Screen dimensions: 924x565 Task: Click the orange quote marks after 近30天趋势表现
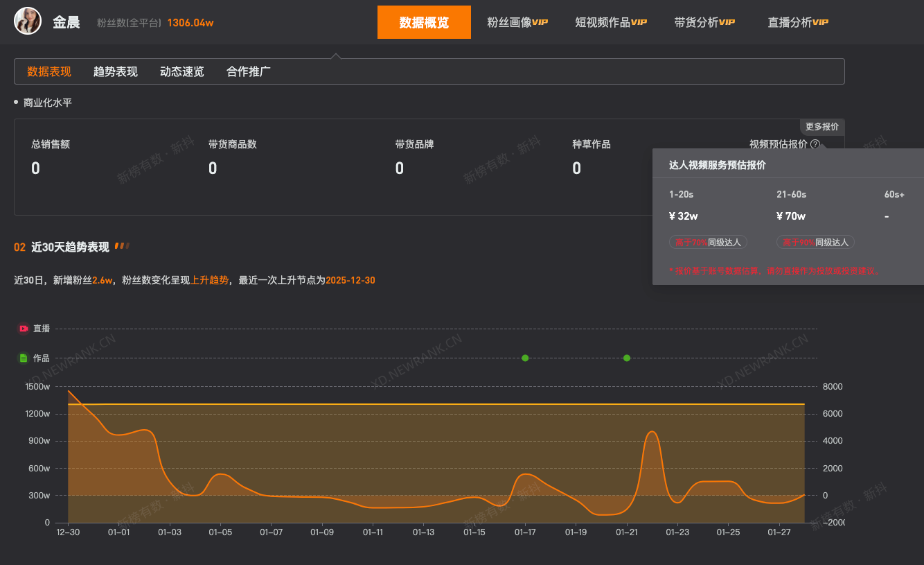pos(123,245)
